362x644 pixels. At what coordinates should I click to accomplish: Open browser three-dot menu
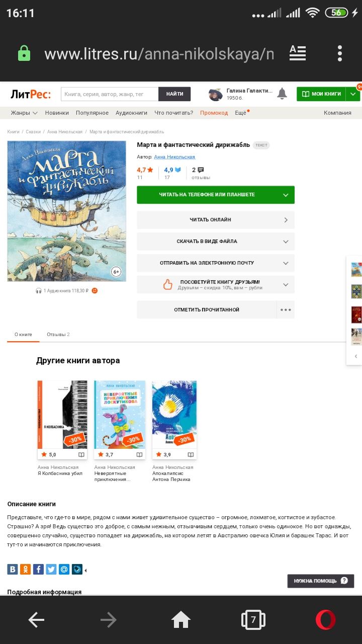click(x=340, y=53)
